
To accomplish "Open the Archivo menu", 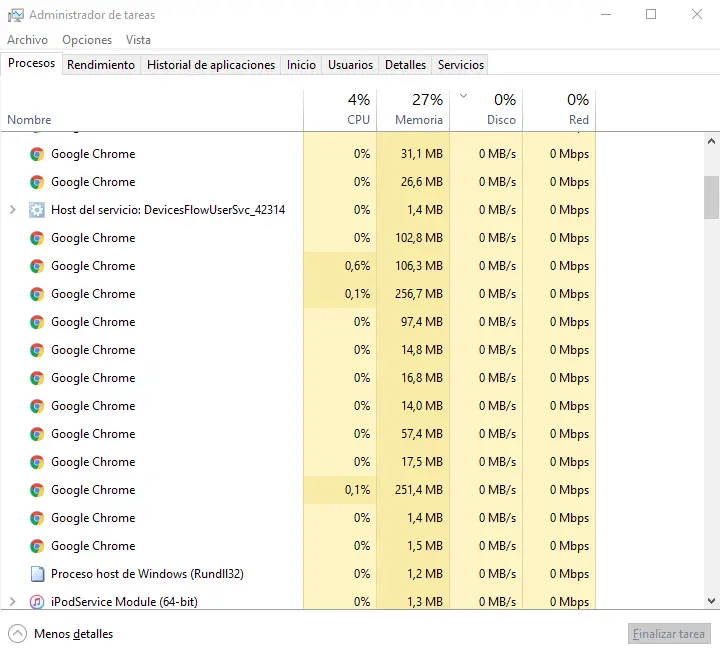I will point(27,40).
